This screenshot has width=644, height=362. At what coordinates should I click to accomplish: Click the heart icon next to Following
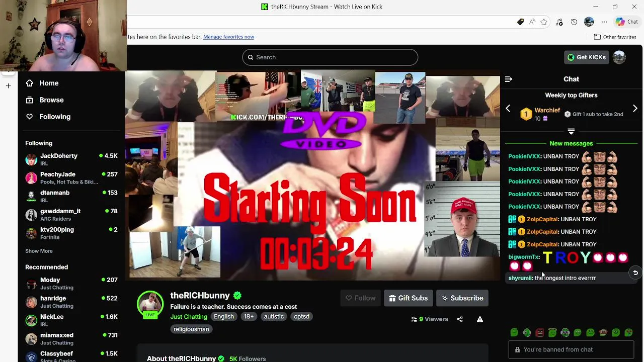[30, 117]
